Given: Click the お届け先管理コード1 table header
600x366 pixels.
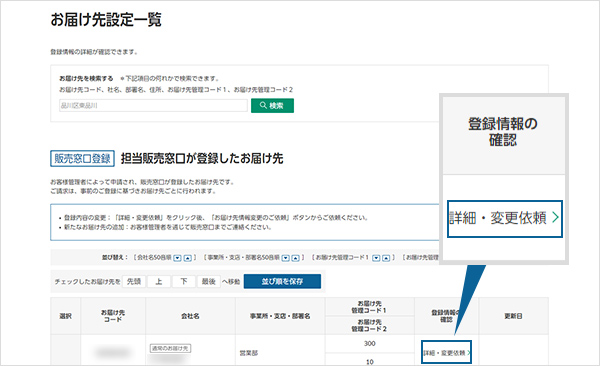Looking at the screenshot, I should point(369,307).
